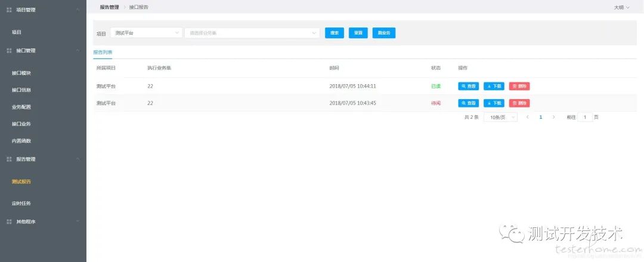Open the 10条/页 page size dropdown

coord(501,117)
